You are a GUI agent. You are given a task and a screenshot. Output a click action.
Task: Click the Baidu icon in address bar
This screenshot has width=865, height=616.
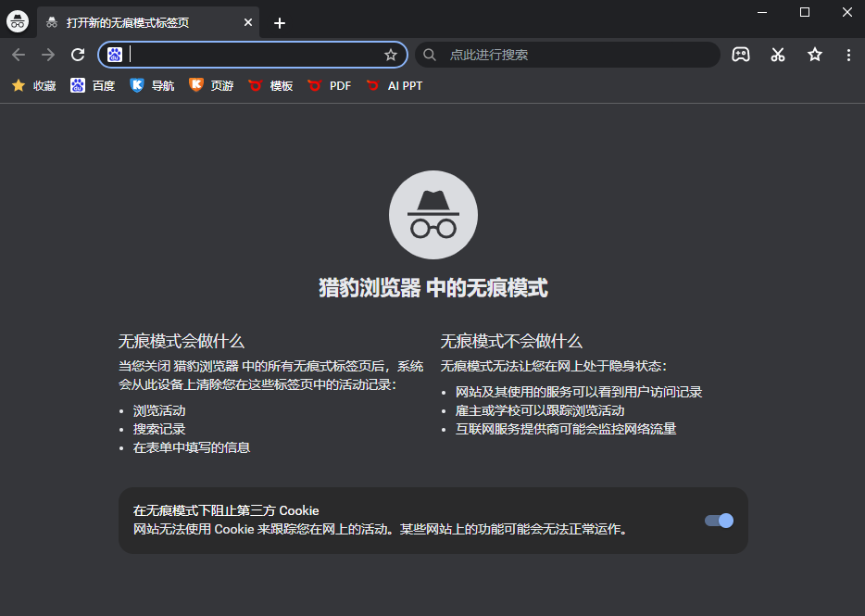coord(115,55)
